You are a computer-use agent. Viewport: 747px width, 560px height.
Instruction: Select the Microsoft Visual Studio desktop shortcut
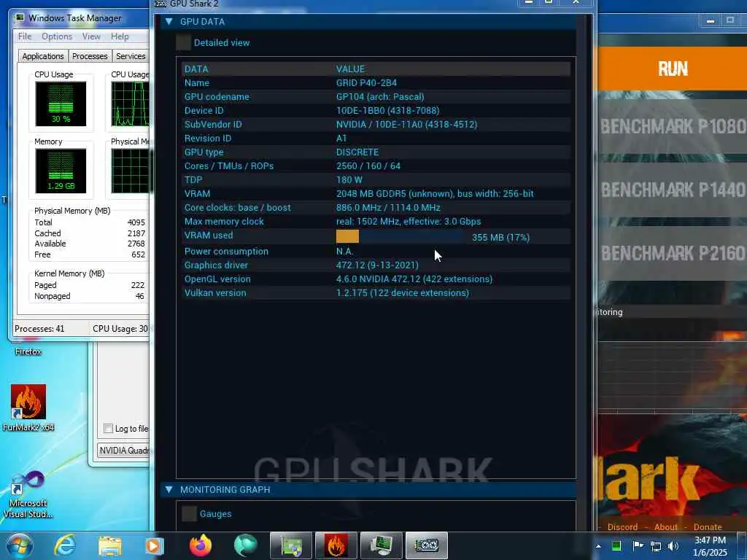(x=28, y=495)
